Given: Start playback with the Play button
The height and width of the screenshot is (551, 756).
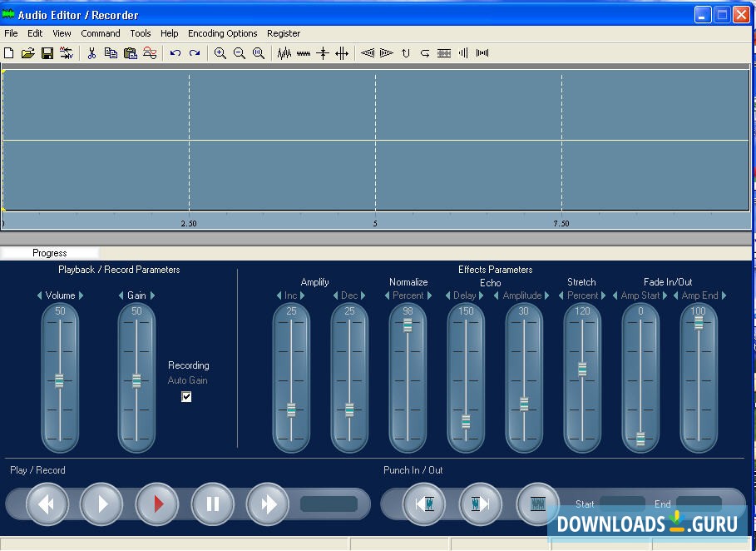Looking at the screenshot, I should tap(101, 504).
